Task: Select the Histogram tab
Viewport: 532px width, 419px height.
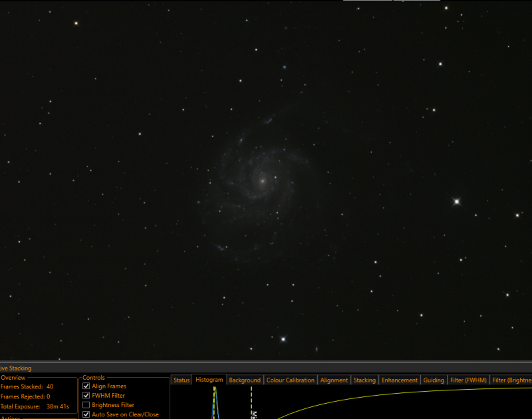Action: (x=209, y=380)
